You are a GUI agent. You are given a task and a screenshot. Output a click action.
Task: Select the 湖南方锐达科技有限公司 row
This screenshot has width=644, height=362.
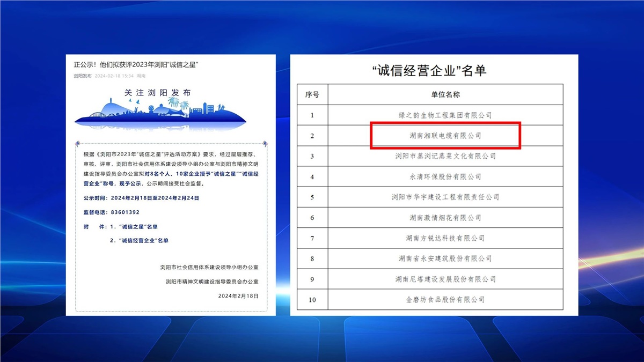445,238
